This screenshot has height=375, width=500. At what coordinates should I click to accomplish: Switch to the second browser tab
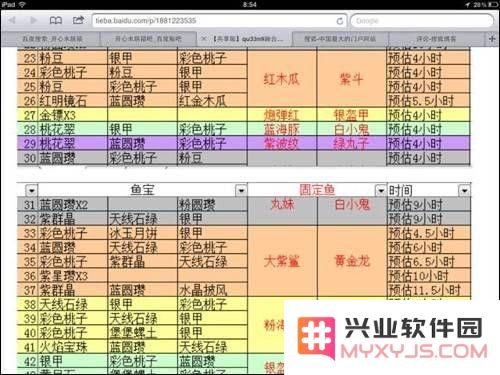pos(148,39)
